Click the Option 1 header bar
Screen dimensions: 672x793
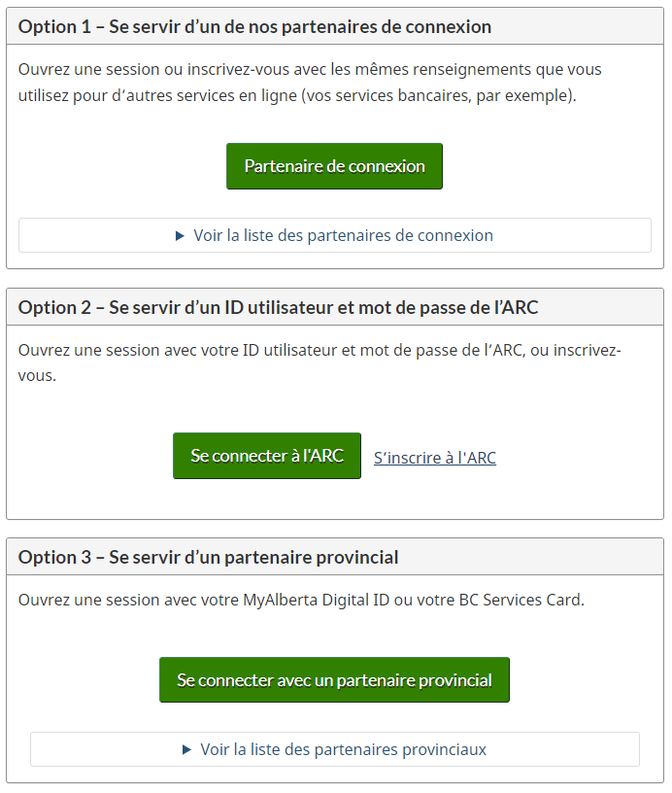coord(334,27)
